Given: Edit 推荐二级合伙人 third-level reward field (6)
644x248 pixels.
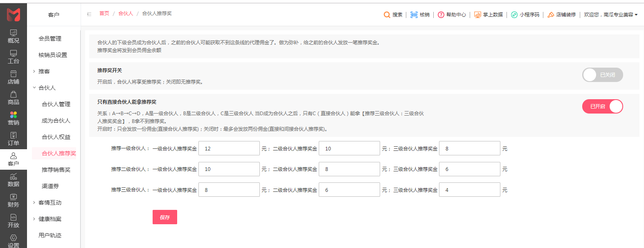Looking at the screenshot, I should pos(470,169).
